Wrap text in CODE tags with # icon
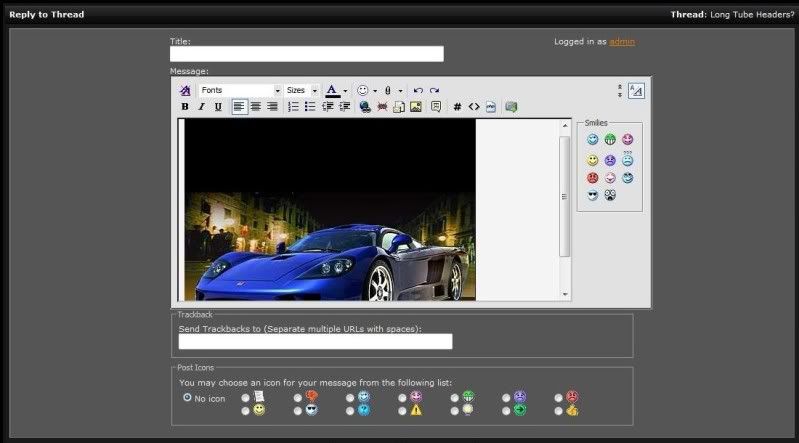The image size is (799, 443). (457, 107)
